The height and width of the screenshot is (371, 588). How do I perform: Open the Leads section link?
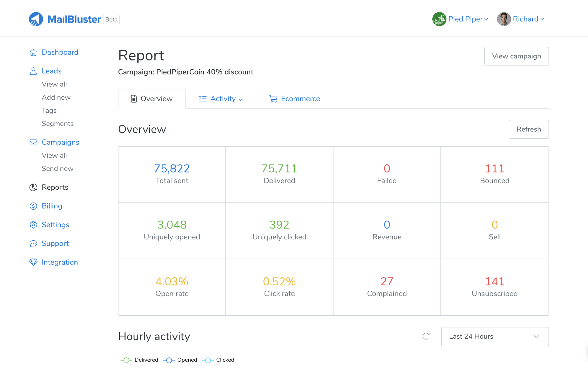[x=52, y=71]
